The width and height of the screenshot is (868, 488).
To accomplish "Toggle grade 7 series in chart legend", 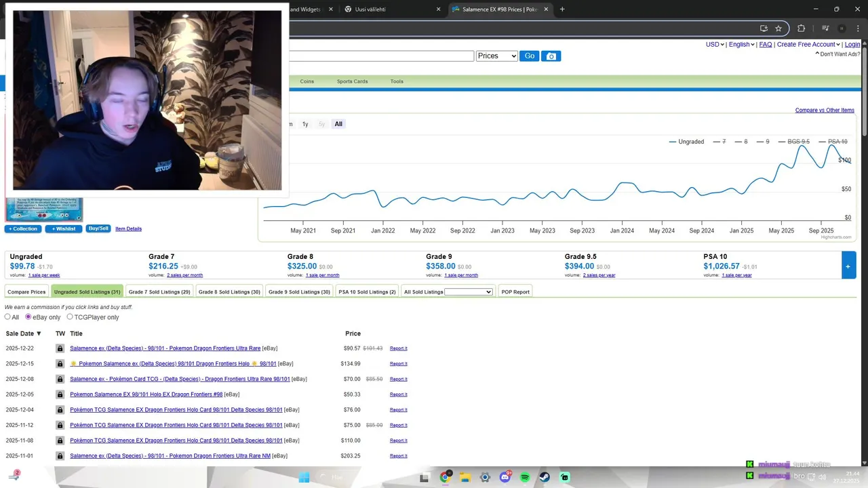I will click(719, 142).
